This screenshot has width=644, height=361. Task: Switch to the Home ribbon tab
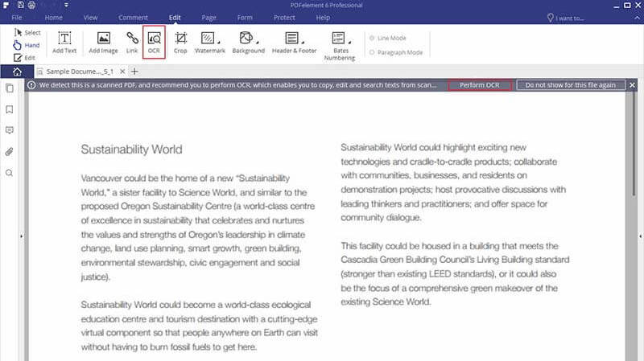(x=53, y=18)
